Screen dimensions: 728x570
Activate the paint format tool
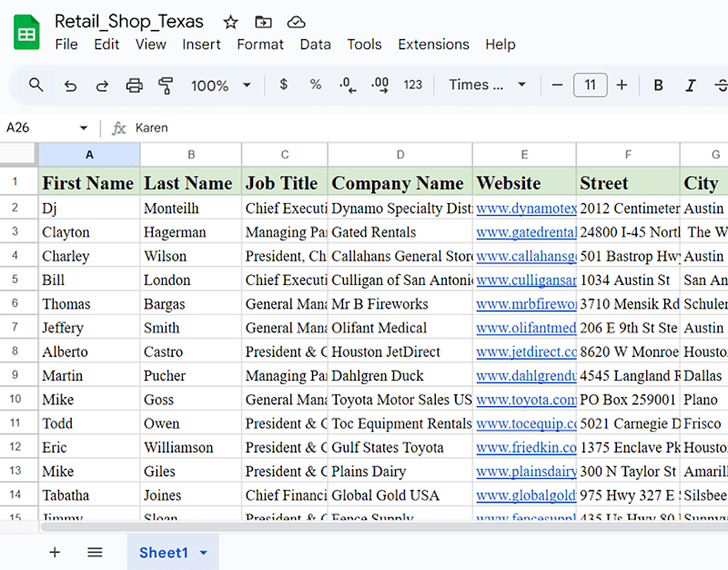tap(166, 86)
